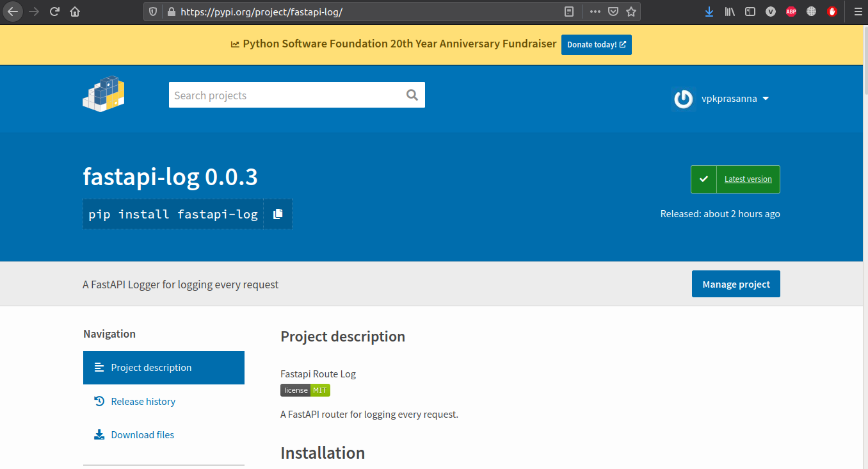The height and width of the screenshot is (469, 868).
Task: Click the browser address bar URL
Action: pos(262,12)
